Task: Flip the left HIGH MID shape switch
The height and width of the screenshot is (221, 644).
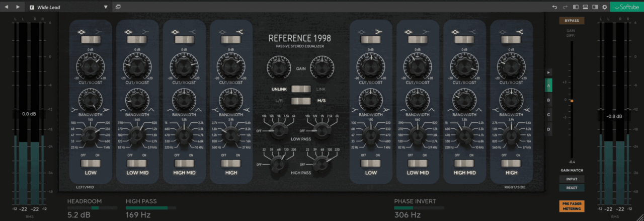Action: pos(184,39)
